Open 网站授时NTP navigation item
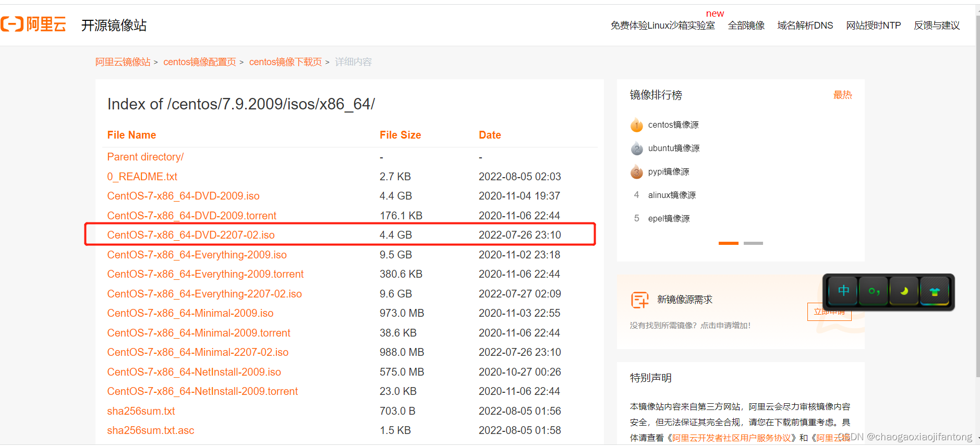The height and width of the screenshot is (447, 980). coord(874,26)
